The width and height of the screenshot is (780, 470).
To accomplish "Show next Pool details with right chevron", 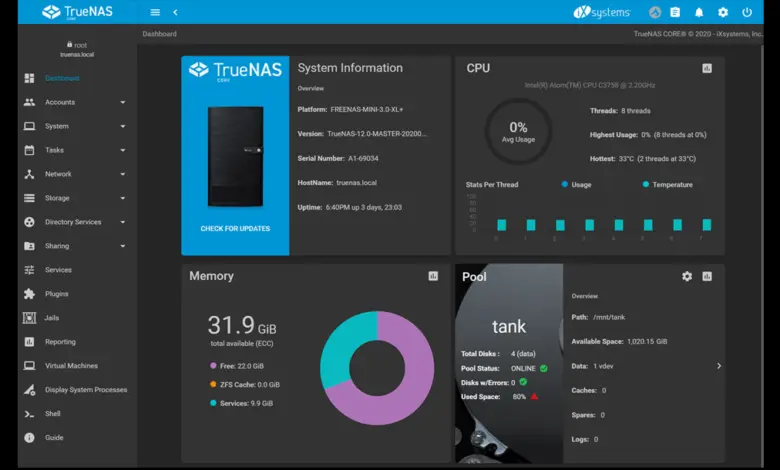I will click(x=719, y=366).
